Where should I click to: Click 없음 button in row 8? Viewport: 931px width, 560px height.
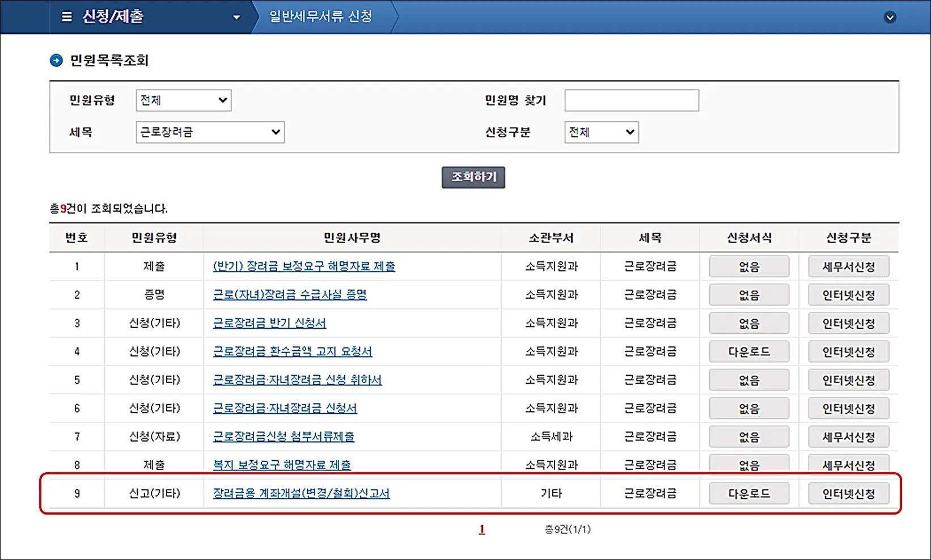(x=749, y=464)
